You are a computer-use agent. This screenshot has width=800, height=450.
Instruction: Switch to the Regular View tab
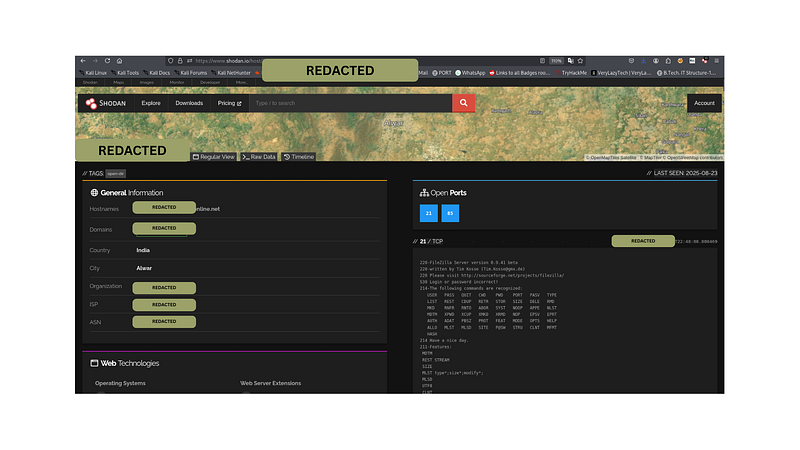click(214, 157)
